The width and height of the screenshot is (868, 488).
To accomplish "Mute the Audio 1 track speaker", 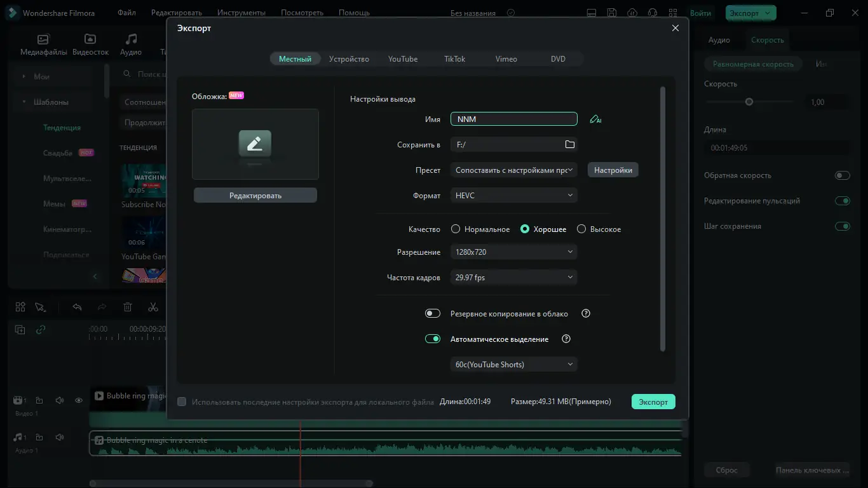I will pos(60,437).
